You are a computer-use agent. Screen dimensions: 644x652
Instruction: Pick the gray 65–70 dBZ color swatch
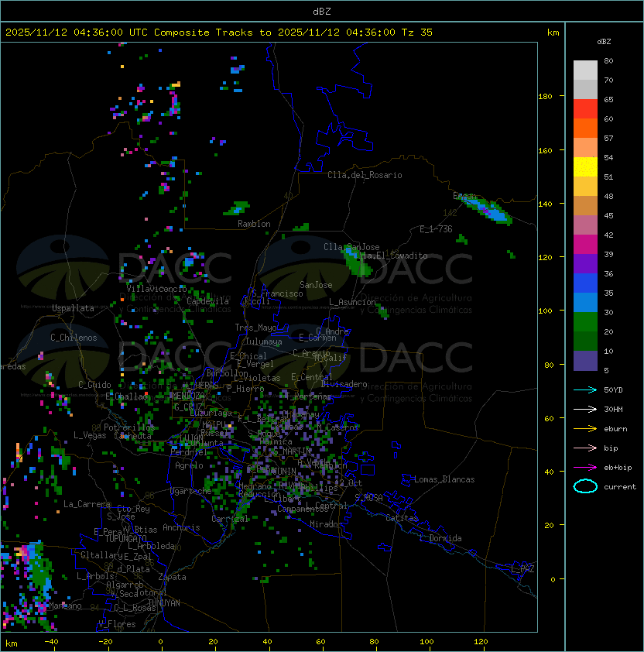[585, 89]
